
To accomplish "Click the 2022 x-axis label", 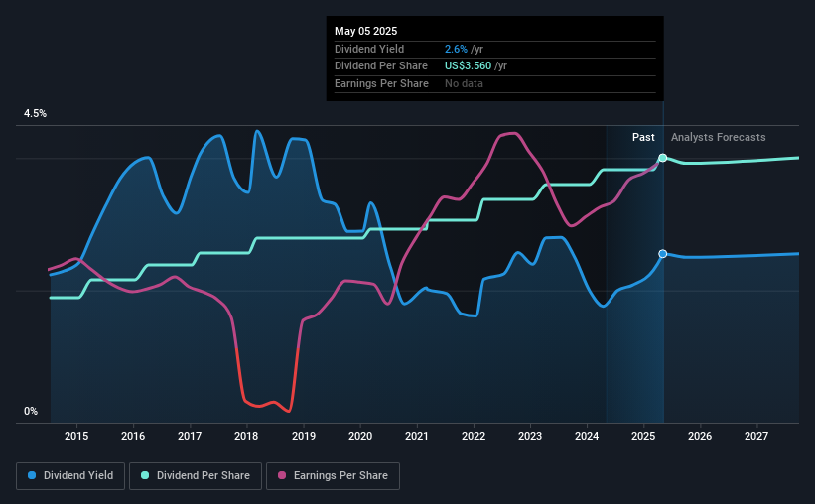I will tap(474, 436).
